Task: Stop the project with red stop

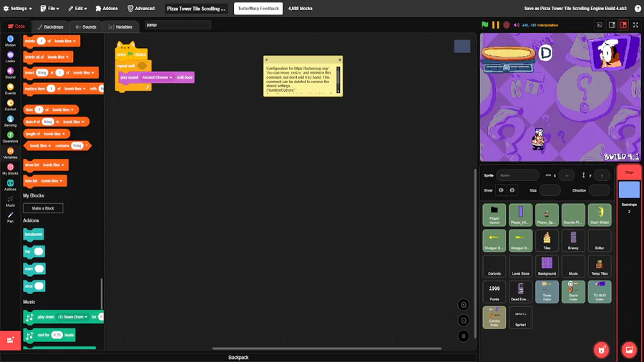Action: (x=507, y=24)
